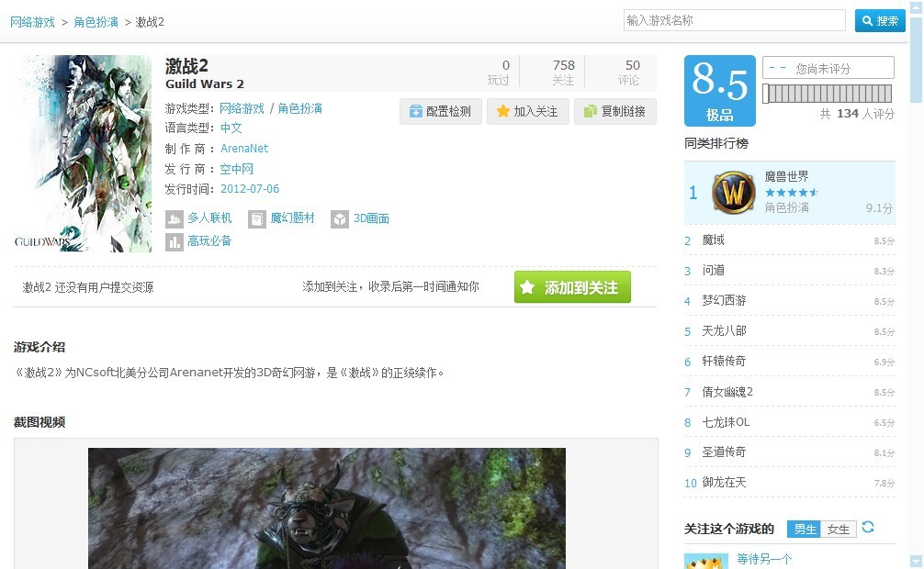Open 天龙八部 in ranking list
Screen dimensions: 924x569
pos(724,330)
